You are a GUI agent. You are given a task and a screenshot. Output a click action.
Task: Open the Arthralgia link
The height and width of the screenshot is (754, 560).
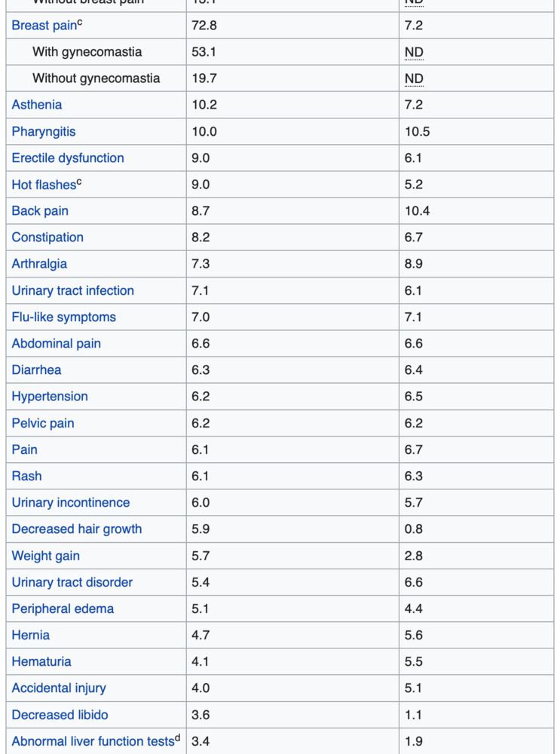click(x=39, y=264)
